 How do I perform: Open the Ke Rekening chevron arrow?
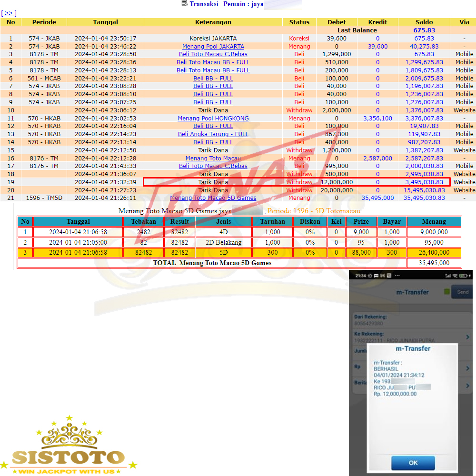(x=467, y=337)
